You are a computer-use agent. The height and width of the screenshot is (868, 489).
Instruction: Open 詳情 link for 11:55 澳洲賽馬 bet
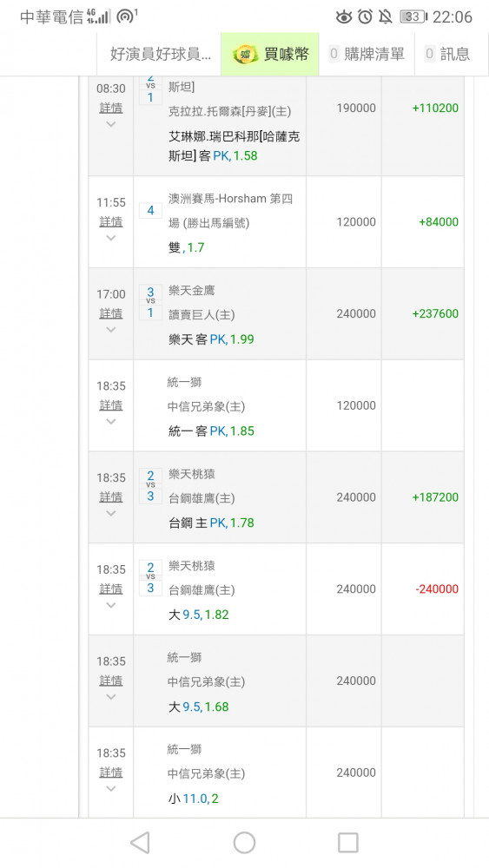coord(111,221)
